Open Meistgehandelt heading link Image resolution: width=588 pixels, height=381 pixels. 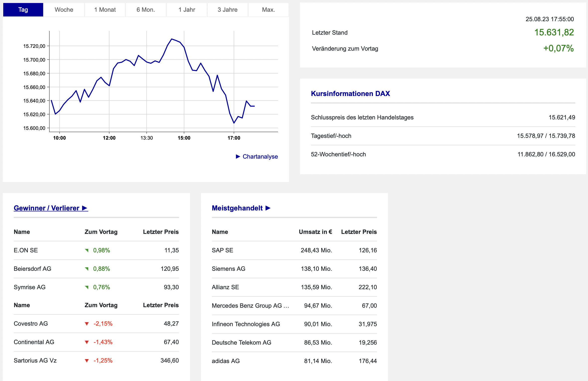point(237,208)
